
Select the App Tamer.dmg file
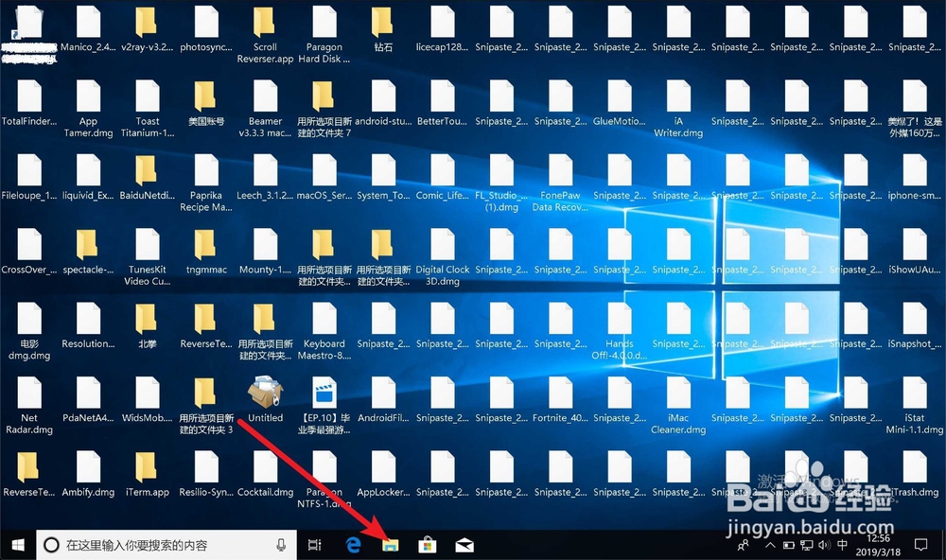coord(88,109)
